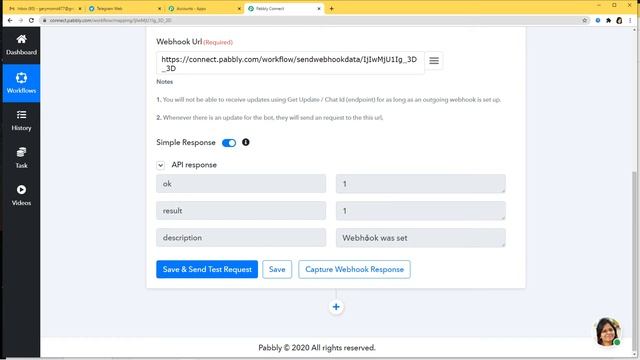Screen dimensions: 640x360
Task: Open the Dashboard from the sidebar
Action: pyautogui.click(x=21, y=45)
